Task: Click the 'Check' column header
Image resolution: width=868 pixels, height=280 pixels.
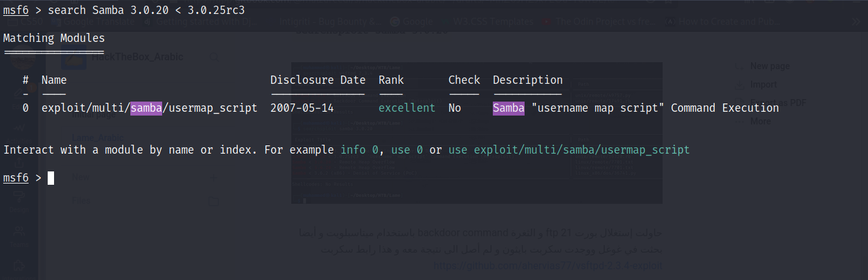Action: [464, 80]
